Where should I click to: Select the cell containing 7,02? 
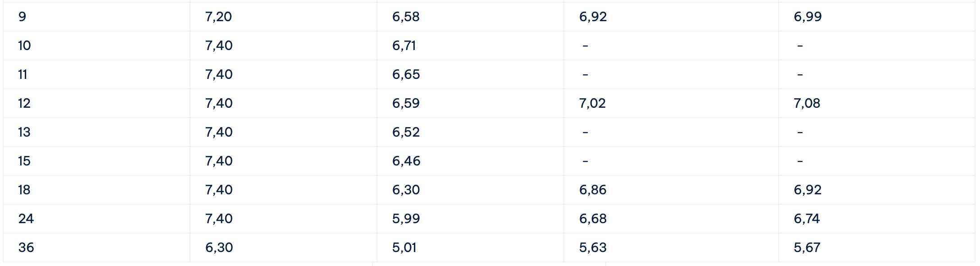[592, 103]
